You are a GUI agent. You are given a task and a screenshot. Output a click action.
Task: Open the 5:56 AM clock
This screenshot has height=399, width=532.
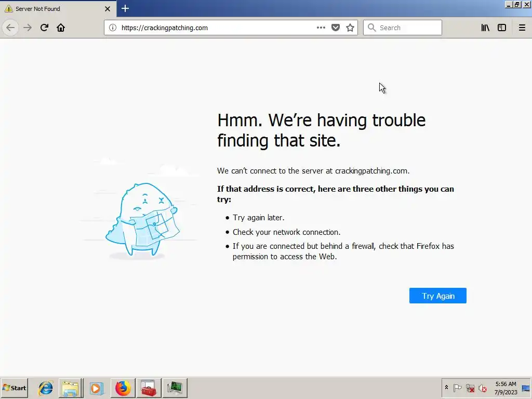(506, 388)
